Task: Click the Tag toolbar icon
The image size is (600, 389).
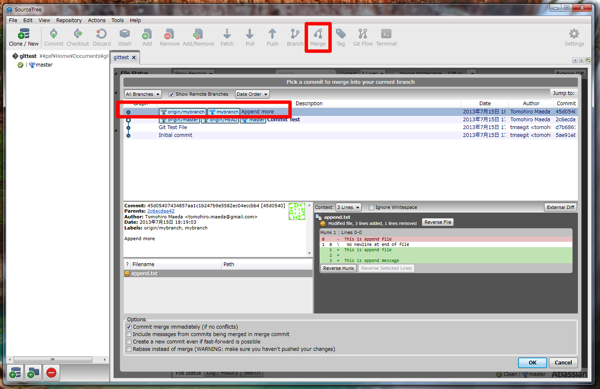Action: (x=341, y=37)
